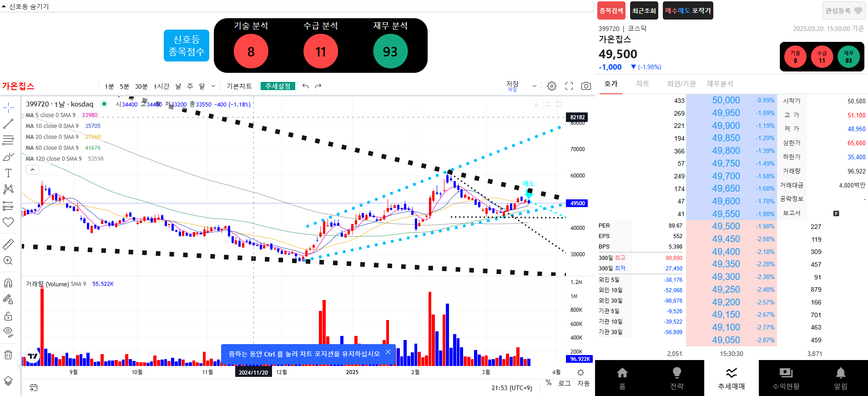Open the object tree layers icon

click(x=8, y=381)
